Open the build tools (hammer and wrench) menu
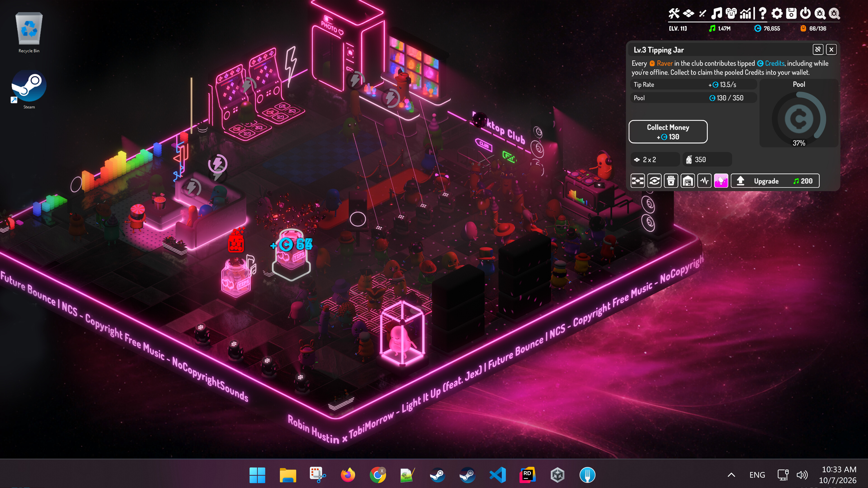The width and height of the screenshot is (868, 488). point(674,14)
